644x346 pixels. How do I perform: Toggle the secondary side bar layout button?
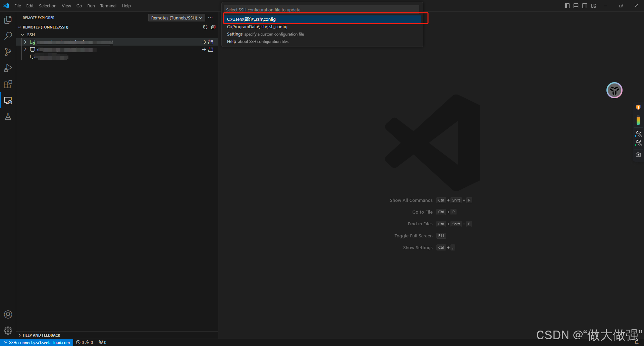(585, 6)
